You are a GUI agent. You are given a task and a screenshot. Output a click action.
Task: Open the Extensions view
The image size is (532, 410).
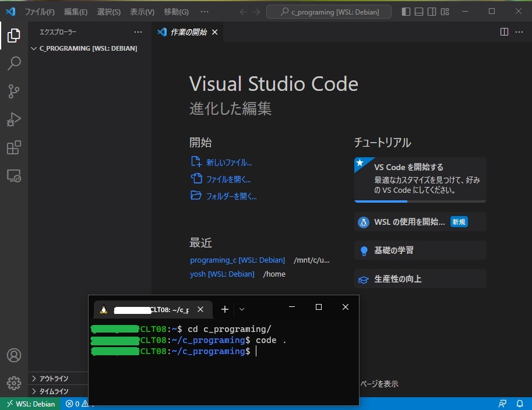14,147
